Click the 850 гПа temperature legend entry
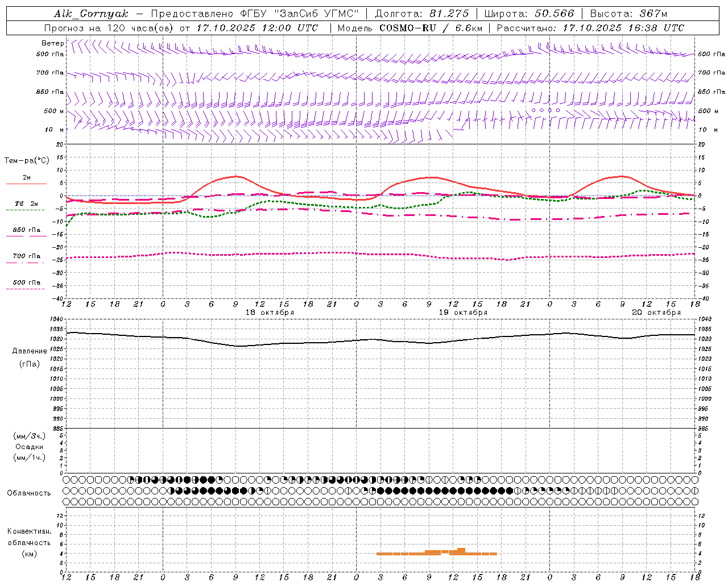 coord(26,232)
